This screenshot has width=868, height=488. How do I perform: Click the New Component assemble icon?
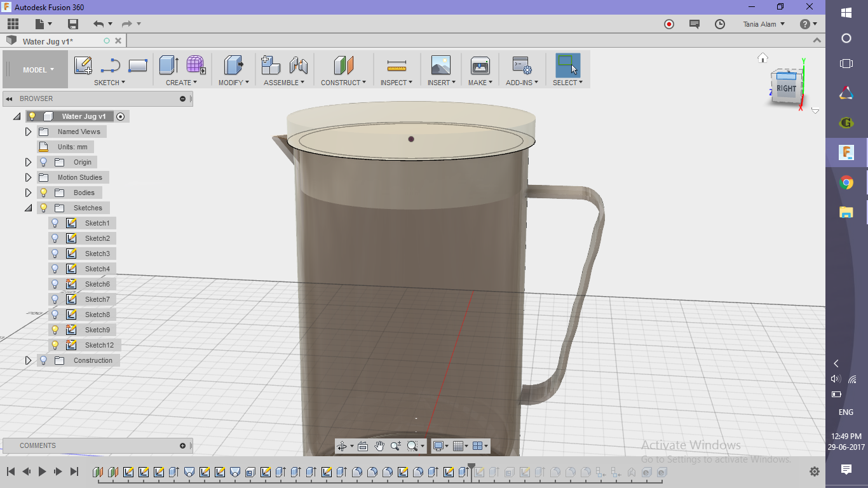point(271,65)
